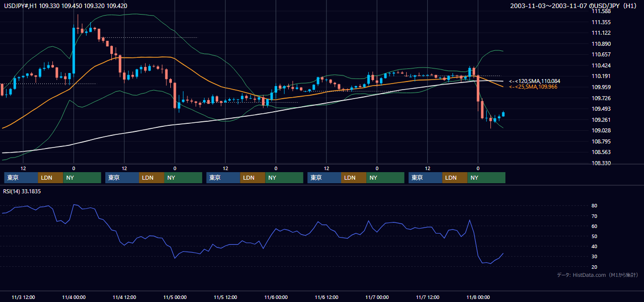
Task: Click the RSI 60 level label
Action: click(595, 226)
